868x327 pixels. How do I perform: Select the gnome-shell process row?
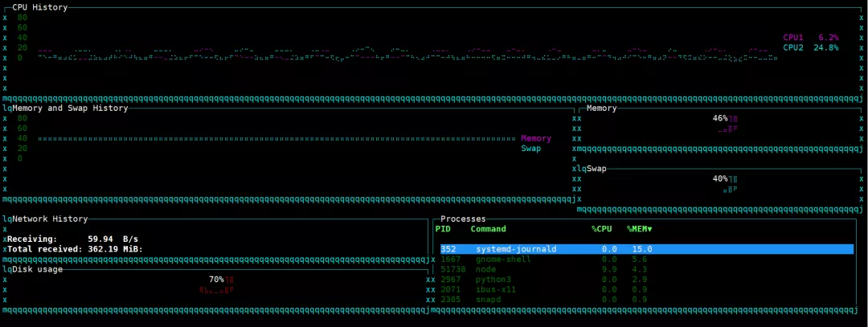pyautogui.click(x=646, y=259)
